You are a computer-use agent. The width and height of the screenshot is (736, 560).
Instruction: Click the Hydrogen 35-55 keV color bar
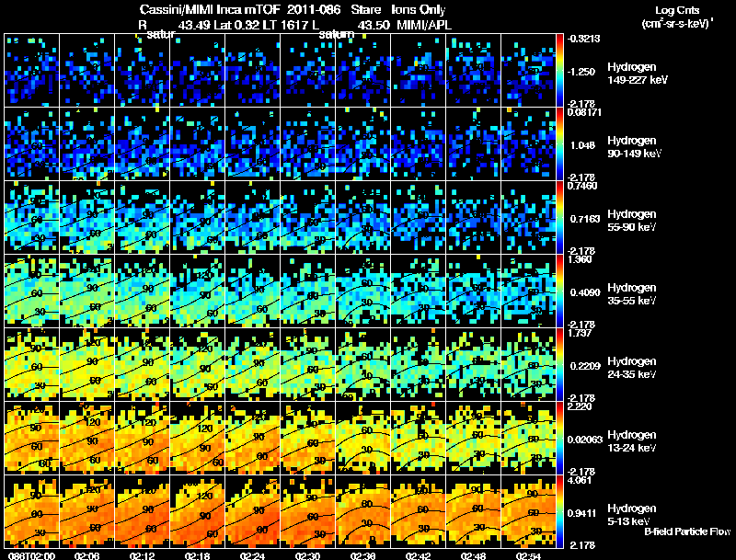(560, 291)
